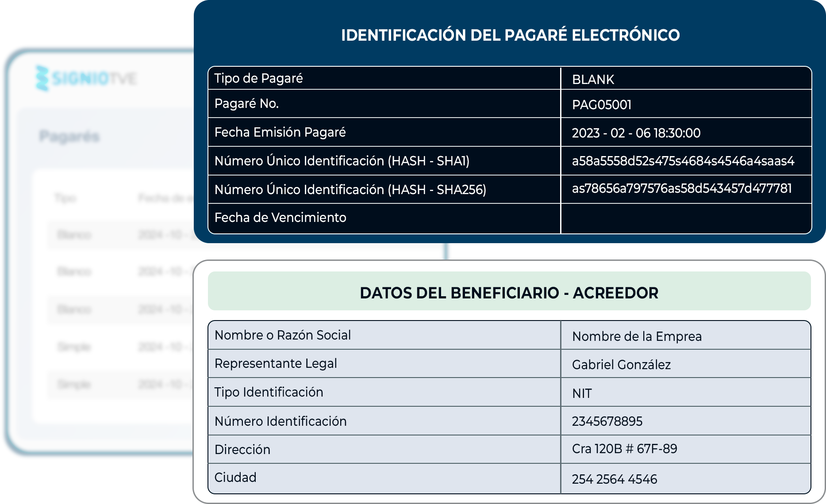
Task: Click the HASH - SHA1 label
Action: (x=342, y=161)
